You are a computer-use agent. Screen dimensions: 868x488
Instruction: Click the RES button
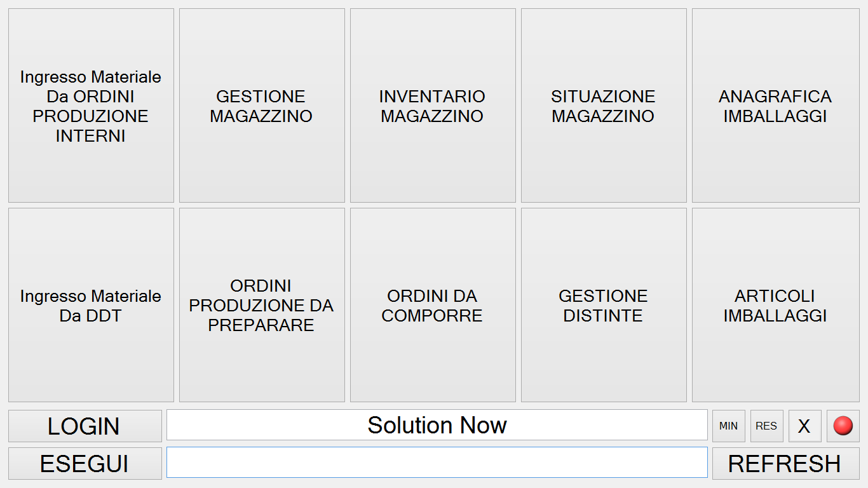(766, 426)
